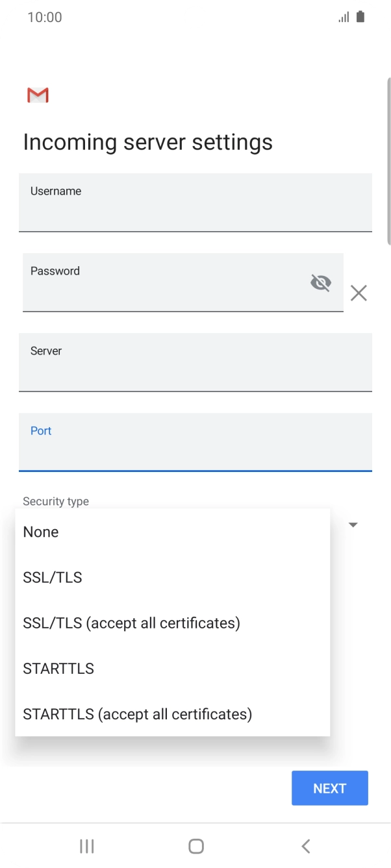This screenshot has height=868, width=391.
Task: Choose STARTTLS security type
Action: [58, 668]
